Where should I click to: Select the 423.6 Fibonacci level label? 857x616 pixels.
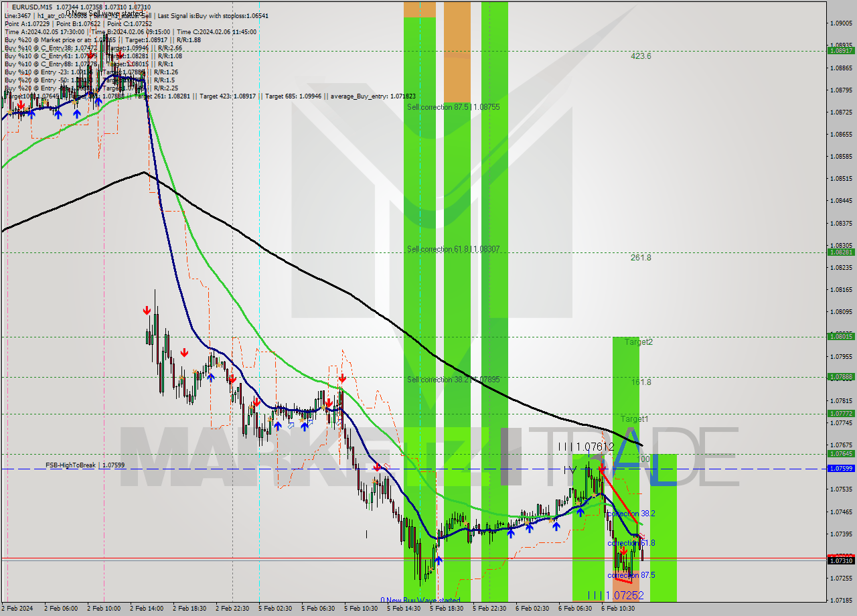click(641, 56)
